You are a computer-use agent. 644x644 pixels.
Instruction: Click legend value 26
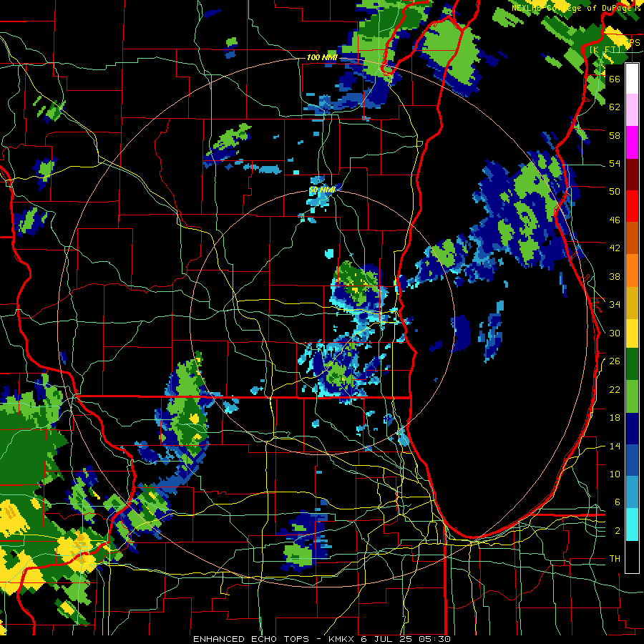click(x=615, y=361)
